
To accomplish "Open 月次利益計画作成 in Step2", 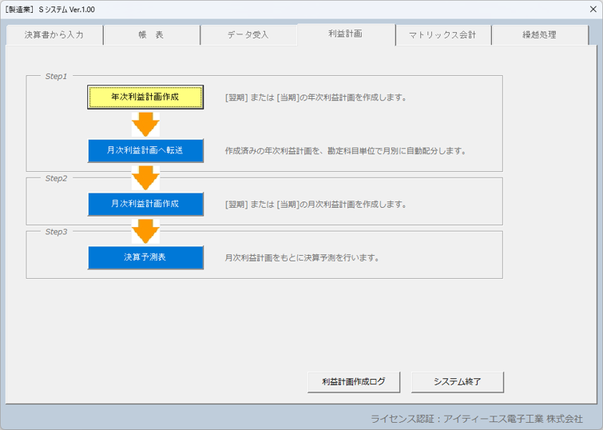I will click(x=145, y=204).
